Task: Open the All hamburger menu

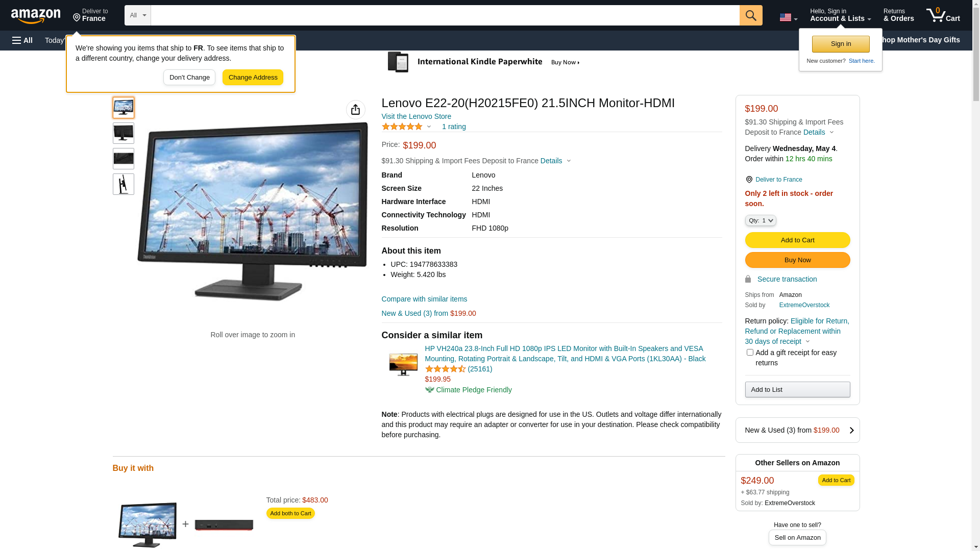Action: click(x=22, y=40)
